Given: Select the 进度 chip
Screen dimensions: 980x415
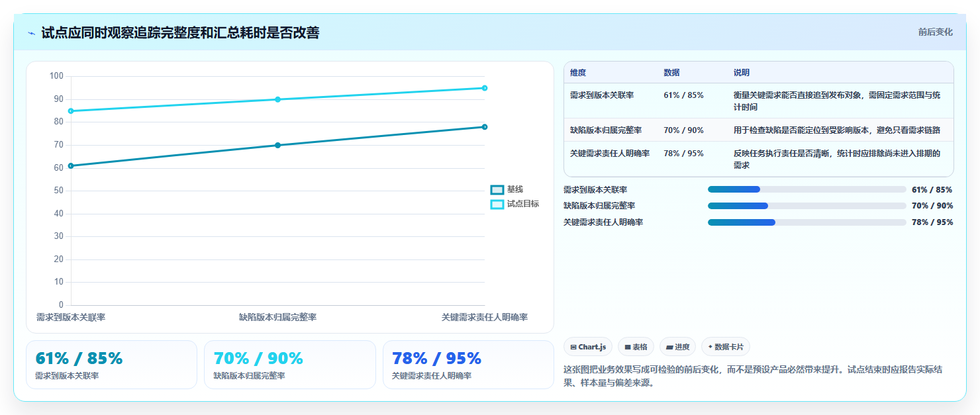Looking at the screenshot, I should [x=677, y=347].
